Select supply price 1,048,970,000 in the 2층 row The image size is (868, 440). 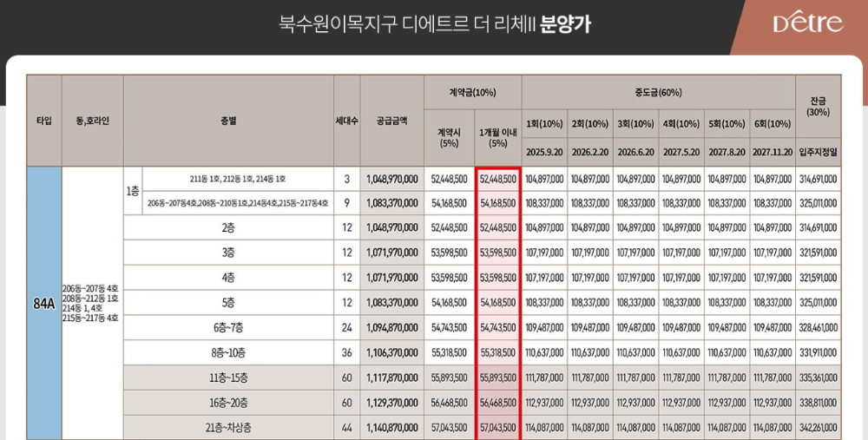tap(392, 227)
